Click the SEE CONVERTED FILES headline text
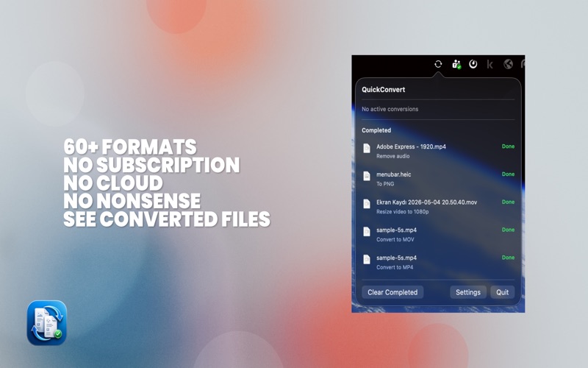 [167, 219]
